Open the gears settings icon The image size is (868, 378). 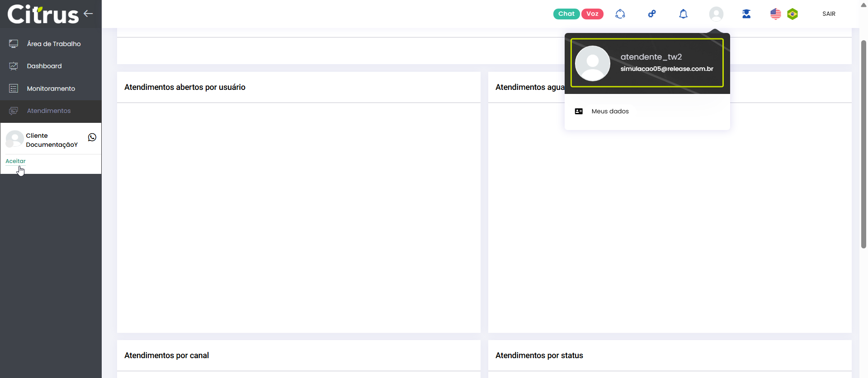pos(651,14)
